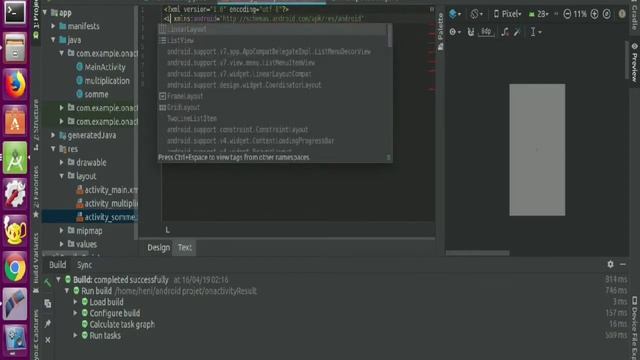Click the zoom in plus icon

pos(594,14)
